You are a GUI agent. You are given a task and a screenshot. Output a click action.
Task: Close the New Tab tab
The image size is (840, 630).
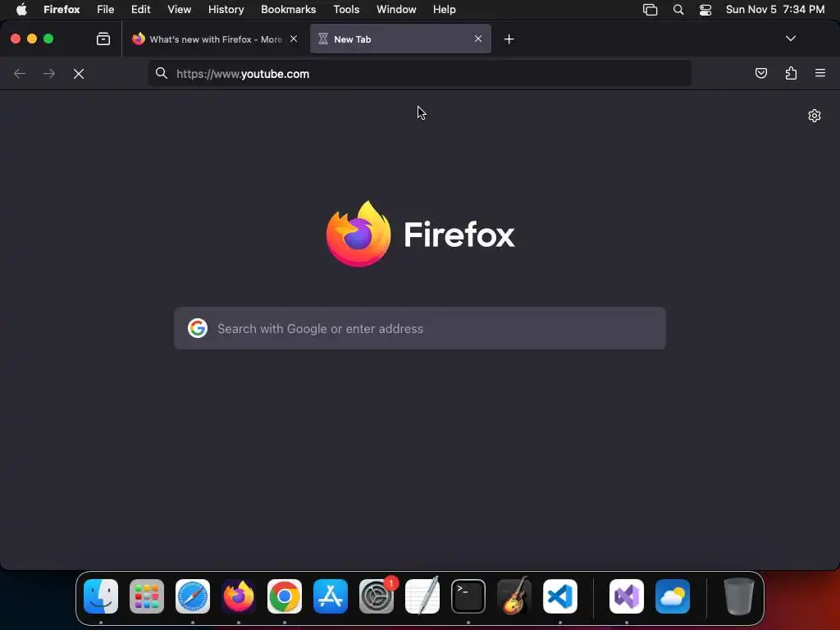pyautogui.click(x=478, y=39)
